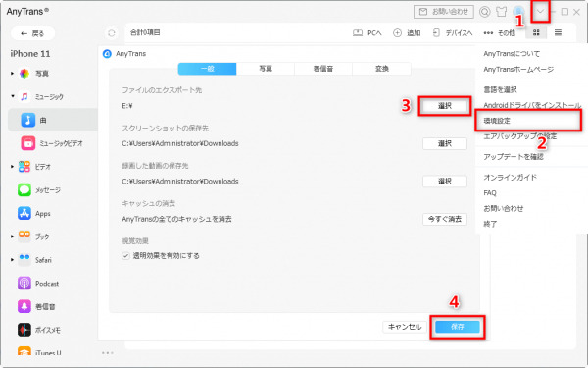
Task: Toggle the transparency effect checkbox
Action: [x=126, y=256]
